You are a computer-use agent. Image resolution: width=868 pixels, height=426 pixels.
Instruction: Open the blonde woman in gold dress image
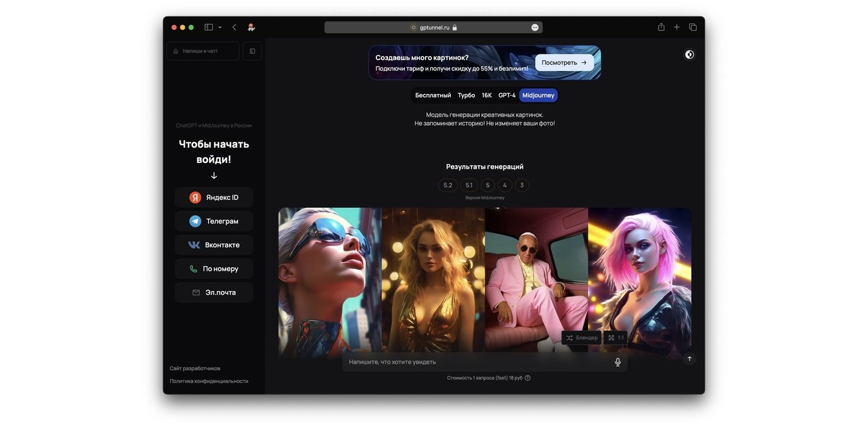[433, 282]
